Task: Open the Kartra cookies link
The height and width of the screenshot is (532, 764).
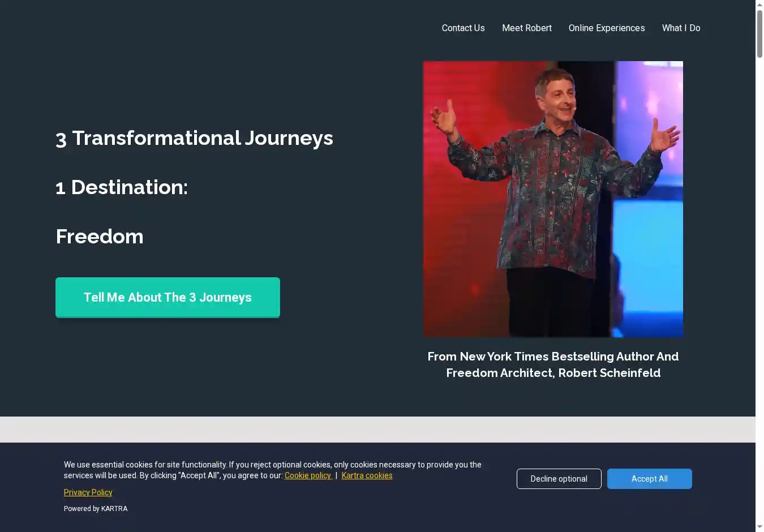Action: 367,475
